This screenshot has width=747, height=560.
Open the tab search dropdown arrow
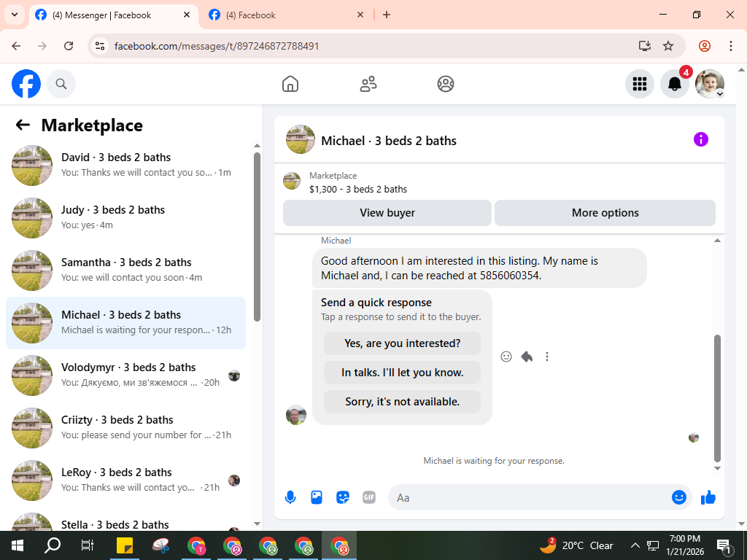15,15
